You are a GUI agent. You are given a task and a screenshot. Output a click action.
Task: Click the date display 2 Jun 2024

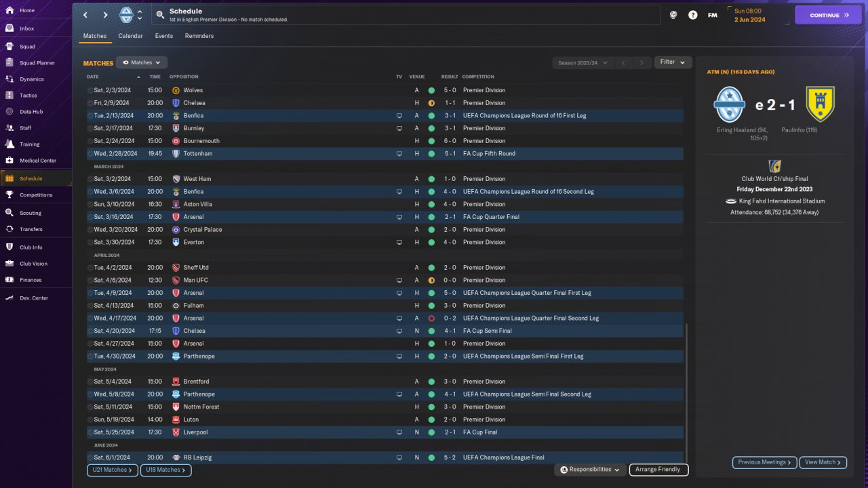[x=749, y=20]
